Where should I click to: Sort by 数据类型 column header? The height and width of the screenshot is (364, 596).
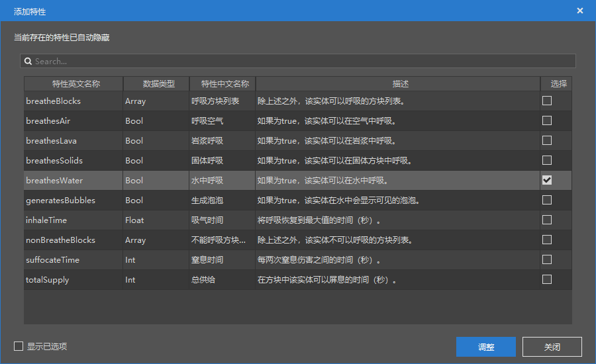tap(156, 83)
